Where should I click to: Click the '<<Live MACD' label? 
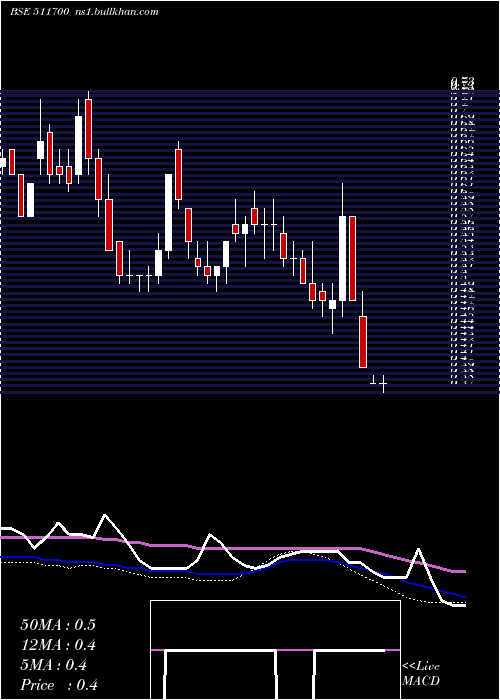(x=421, y=673)
